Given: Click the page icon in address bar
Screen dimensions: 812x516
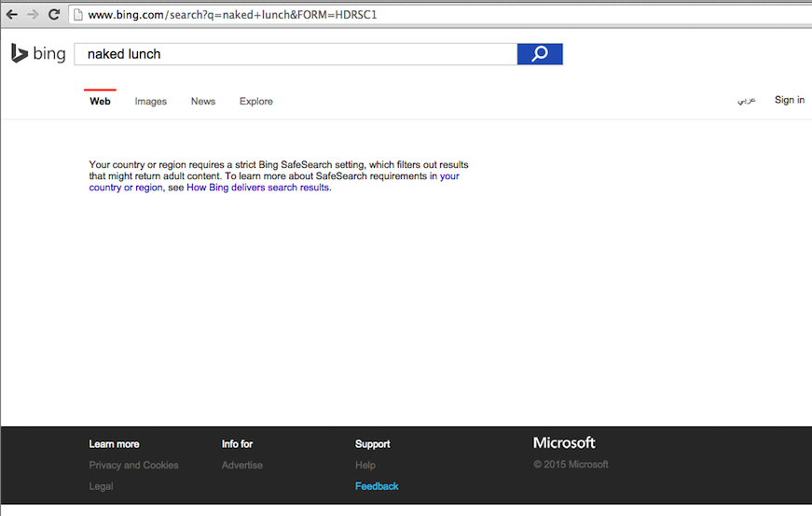Looking at the screenshot, I should [x=78, y=15].
